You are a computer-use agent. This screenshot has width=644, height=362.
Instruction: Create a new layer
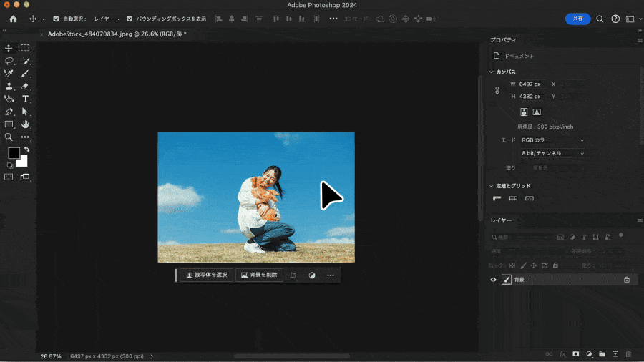(x=615, y=354)
